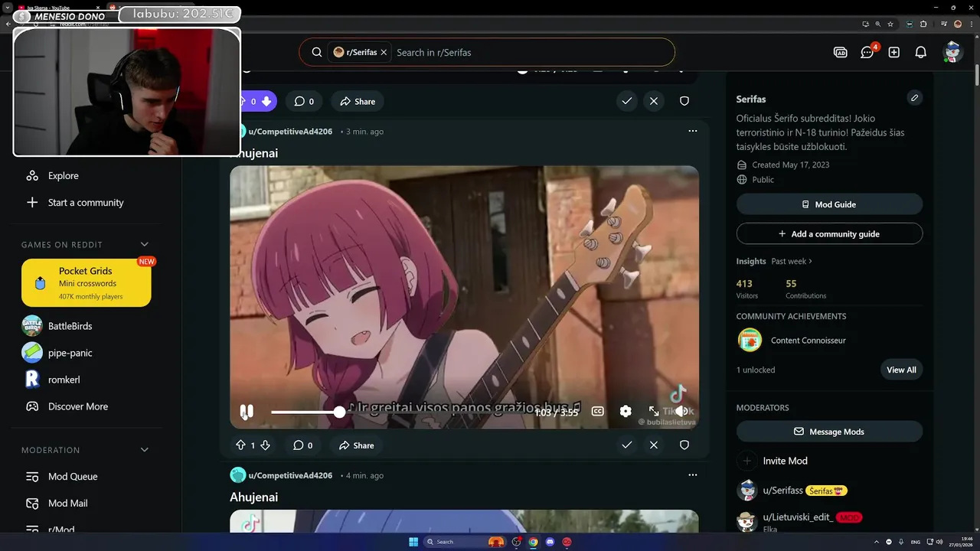Open moderator u/Lietuviski_edit_ profile

[x=797, y=517]
